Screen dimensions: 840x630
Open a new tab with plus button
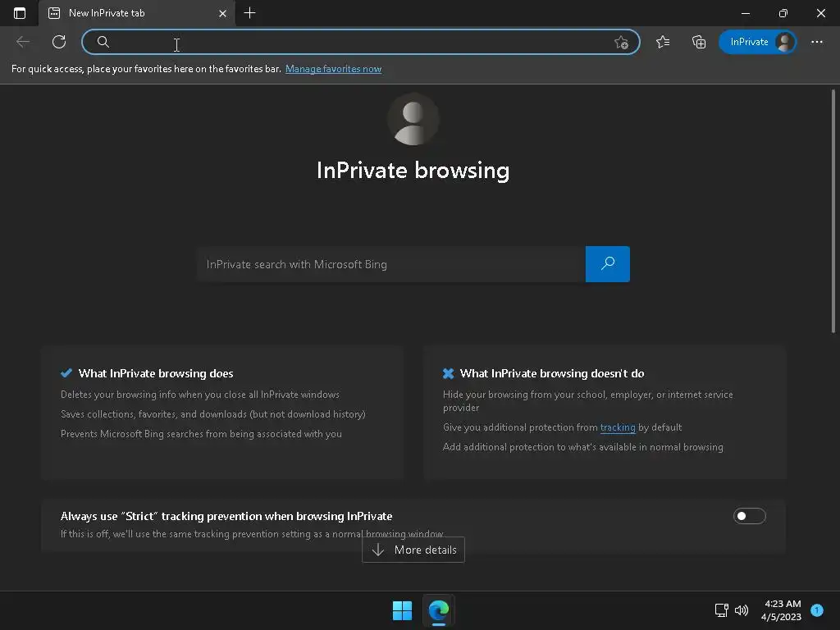point(249,13)
